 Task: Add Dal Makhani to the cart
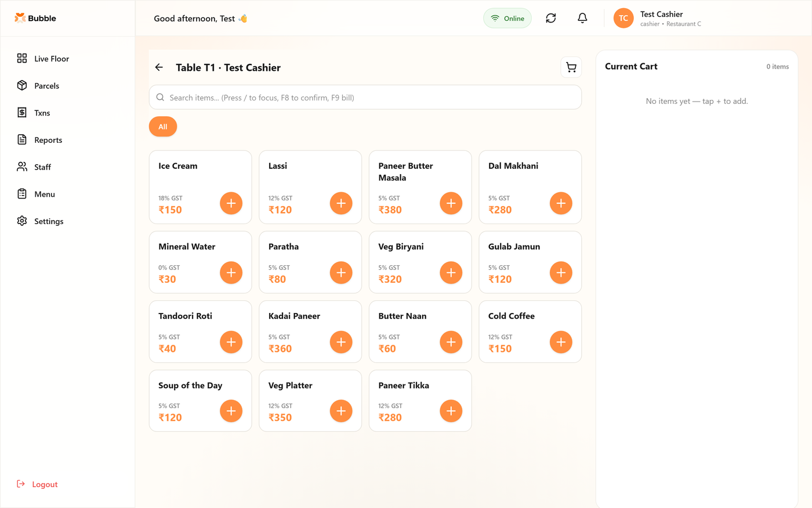[x=561, y=203]
